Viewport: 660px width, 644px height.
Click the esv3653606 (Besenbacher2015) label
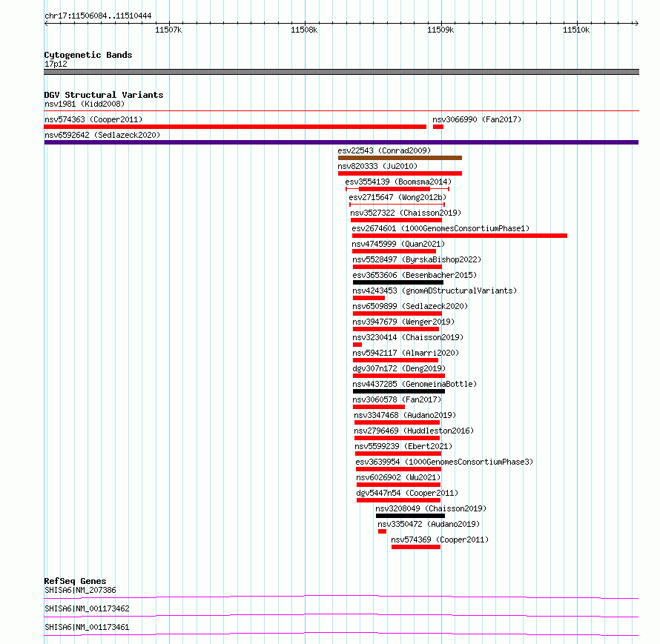click(x=415, y=275)
